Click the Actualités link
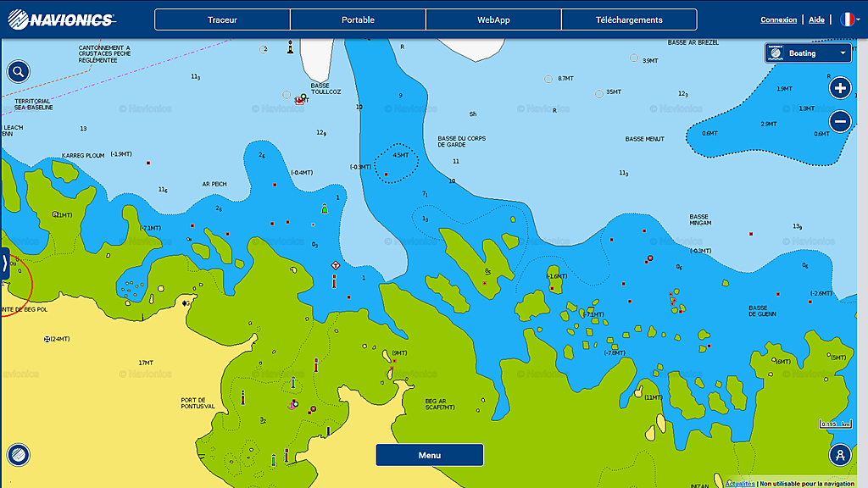 click(x=739, y=484)
